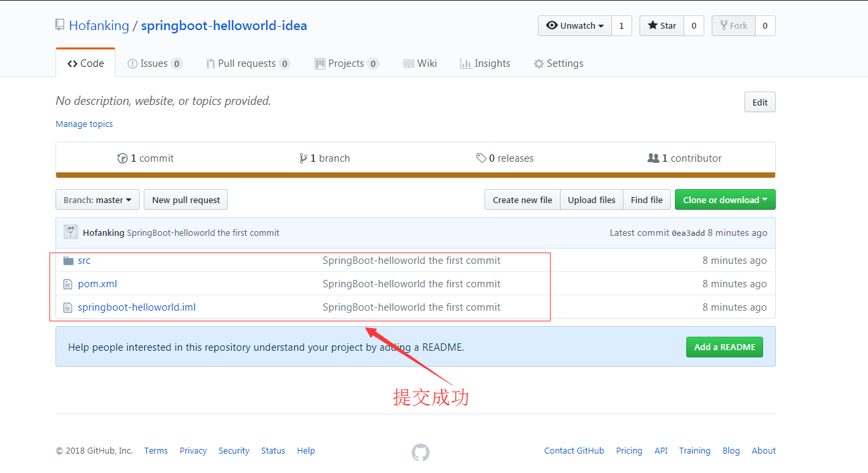Open the Help footer link
868x473 pixels.
tap(306, 451)
